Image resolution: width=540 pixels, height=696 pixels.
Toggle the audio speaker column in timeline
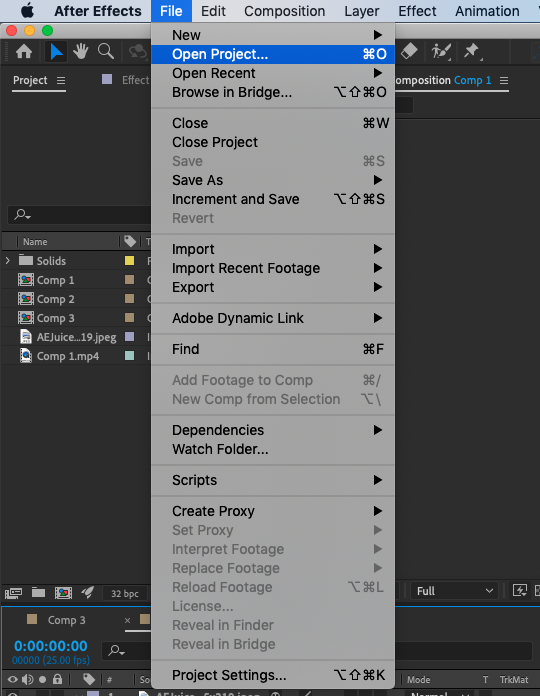click(28, 679)
